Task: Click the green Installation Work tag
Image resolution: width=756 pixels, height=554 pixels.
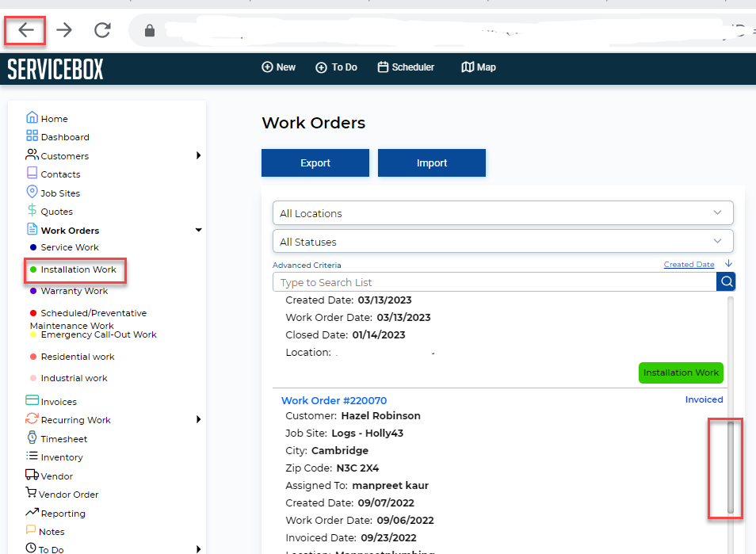Action: [681, 373]
